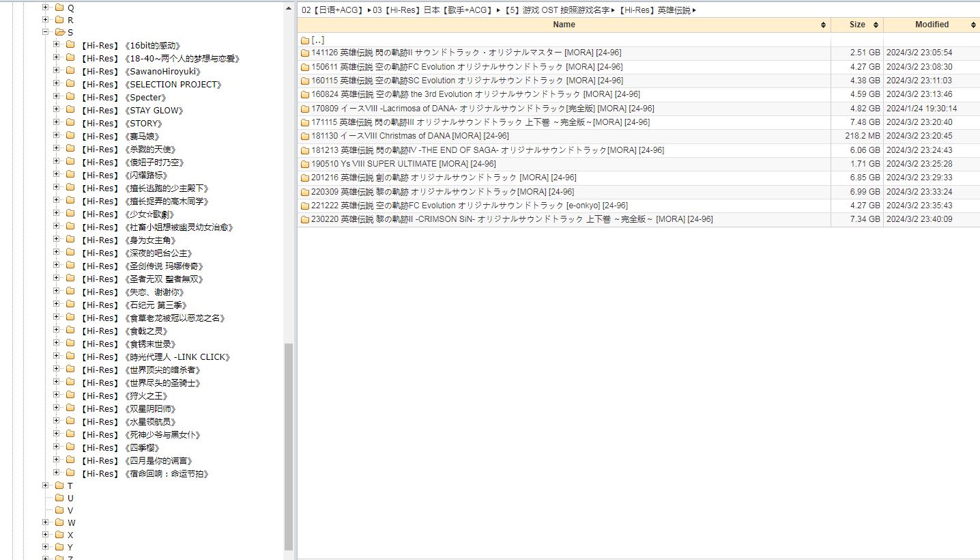Expand the Q folder node

(46, 8)
